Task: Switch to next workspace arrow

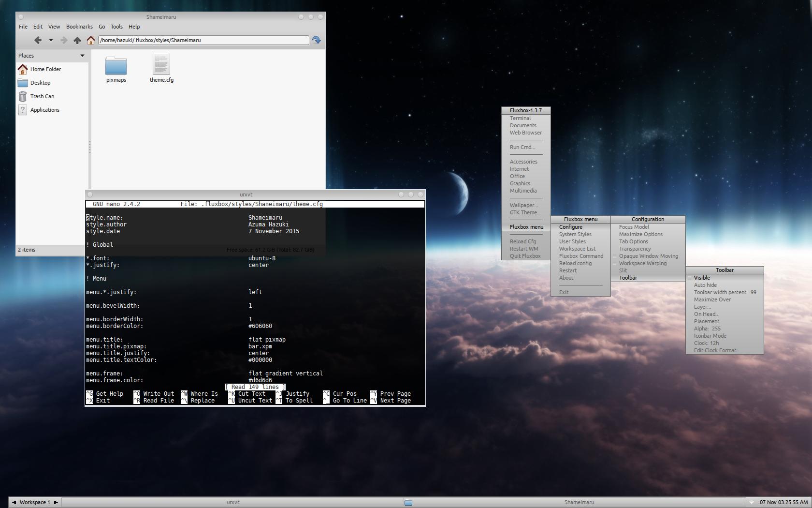Action: coord(56,502)
